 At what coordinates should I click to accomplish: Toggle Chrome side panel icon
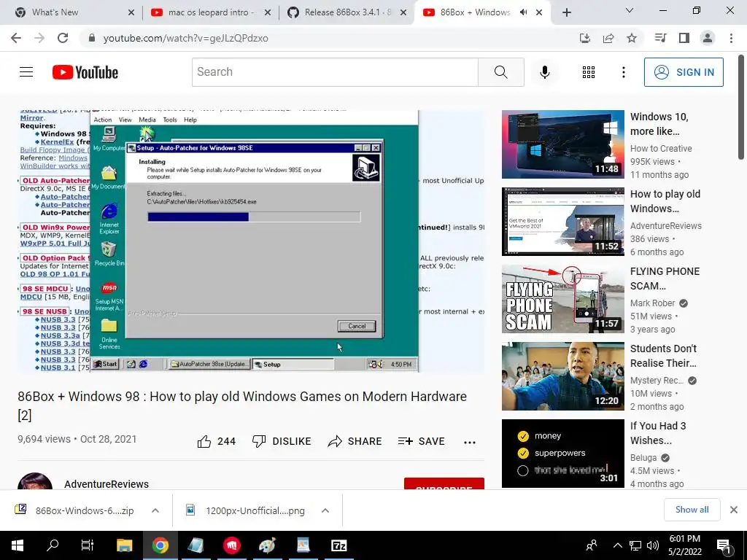684,38
